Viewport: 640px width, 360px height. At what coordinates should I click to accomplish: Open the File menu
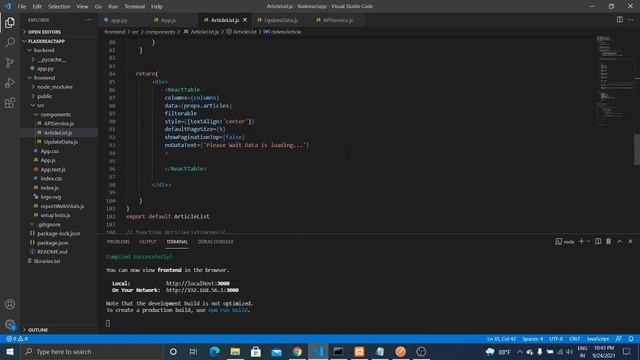coord(22,6)
